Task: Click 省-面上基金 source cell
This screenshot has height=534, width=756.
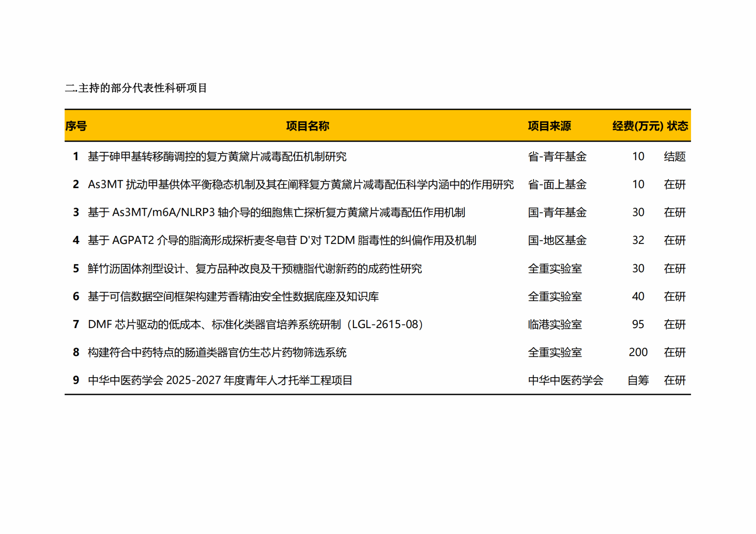Action: click(557, 185)
